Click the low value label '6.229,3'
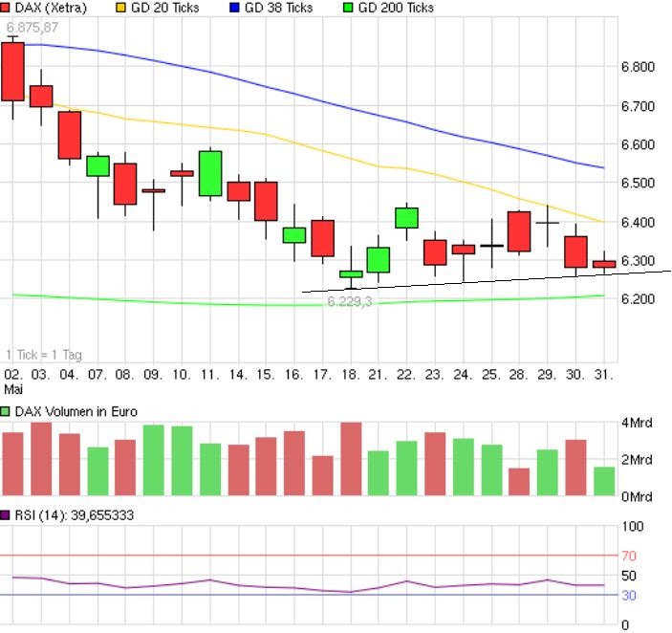 pyautogui.click(x=350, y=302)
